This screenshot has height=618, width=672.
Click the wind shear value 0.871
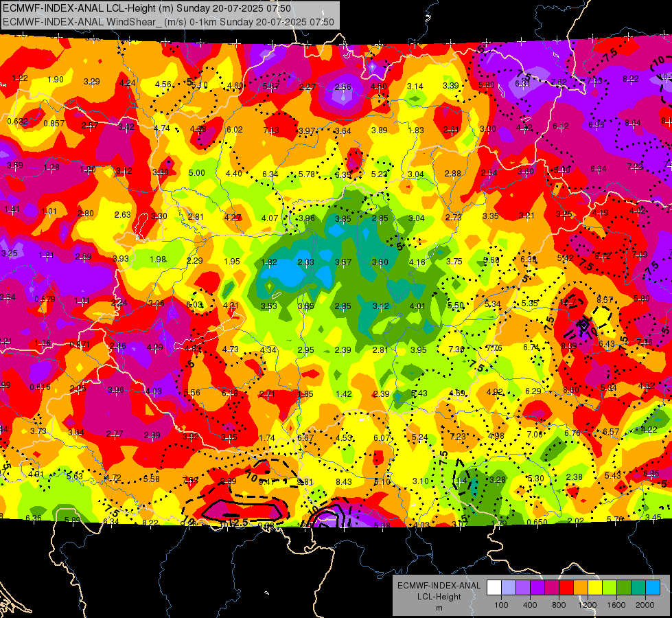point(80,345)
